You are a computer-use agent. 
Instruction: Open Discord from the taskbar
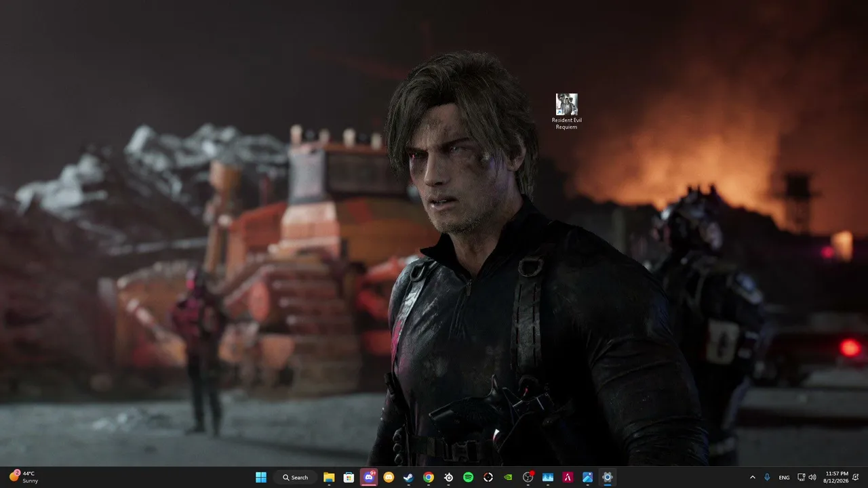[369, 477]
